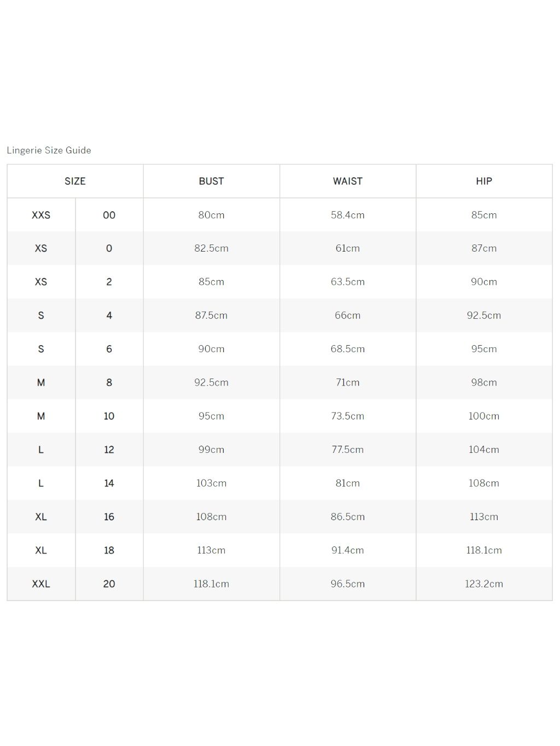The width and height of the screenshot is (560, 746).
Task: Click the 99cm bust value
Action: point(211,450)
